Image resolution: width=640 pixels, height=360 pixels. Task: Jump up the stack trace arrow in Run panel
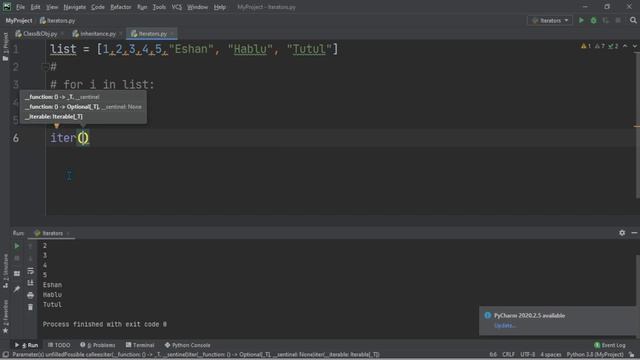point(31,246)
